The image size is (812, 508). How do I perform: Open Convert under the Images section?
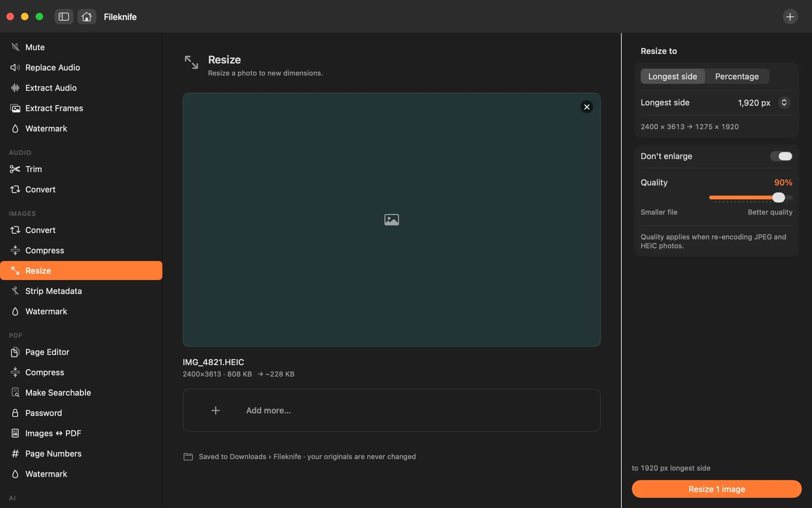(81, 230)
